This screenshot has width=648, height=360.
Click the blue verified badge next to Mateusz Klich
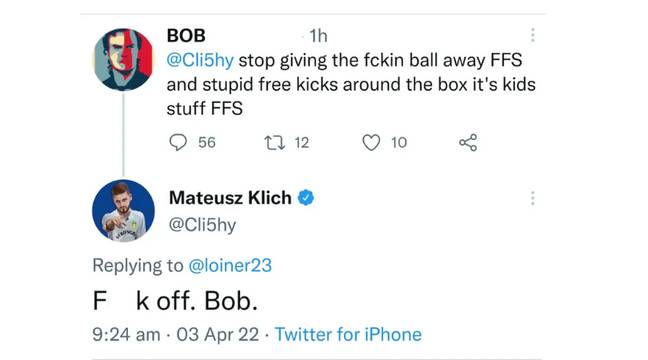306,198
